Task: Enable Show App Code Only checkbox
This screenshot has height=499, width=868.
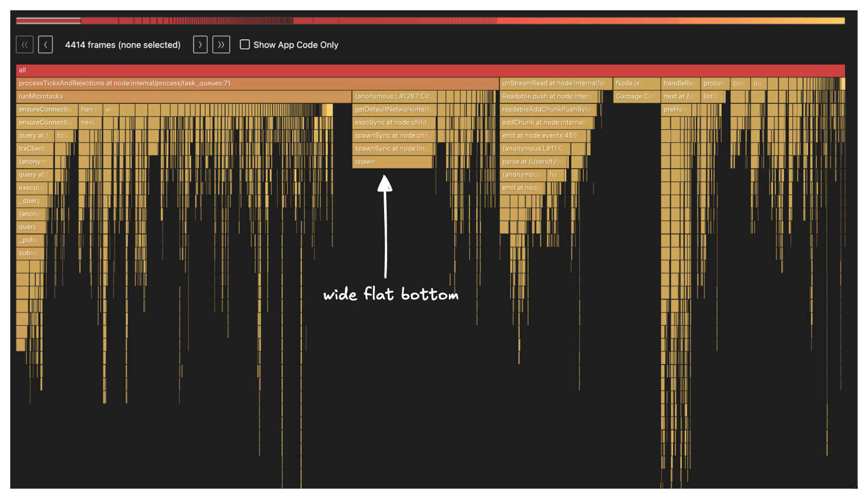Action: coord(245,45)
